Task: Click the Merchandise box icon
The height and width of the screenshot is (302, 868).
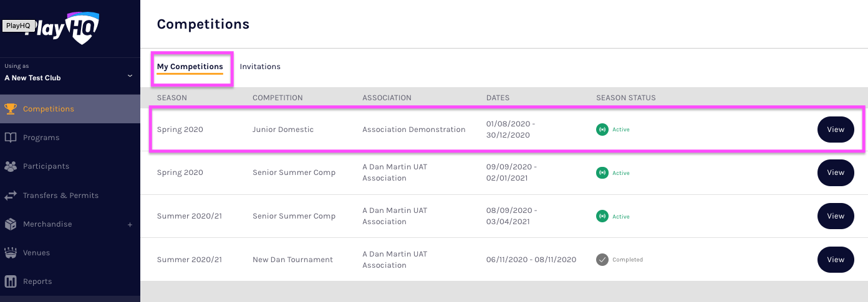Action: tap(11, 224)
